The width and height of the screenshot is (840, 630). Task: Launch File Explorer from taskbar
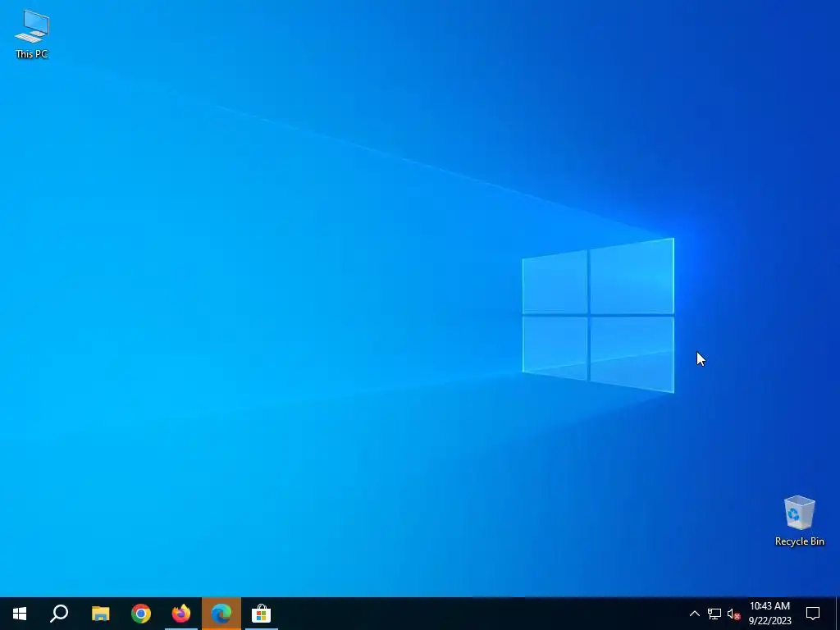(x=100, y=614)
